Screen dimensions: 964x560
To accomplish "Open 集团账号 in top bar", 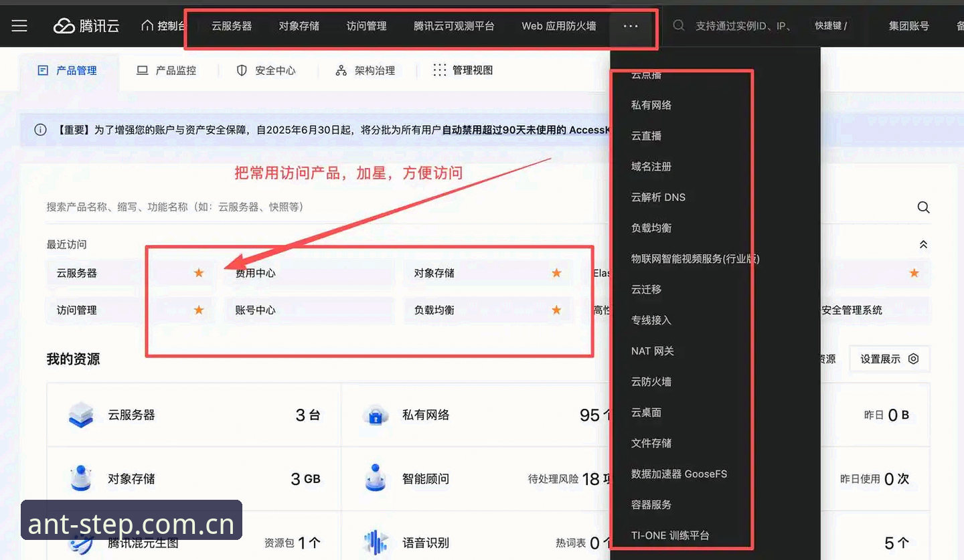I will (x=908, y=26).
